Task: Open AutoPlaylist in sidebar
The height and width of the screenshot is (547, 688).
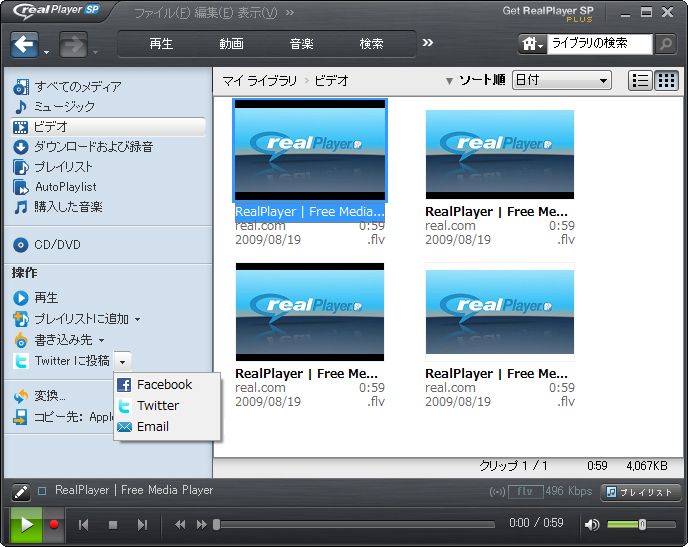Action: [x=55, y=187]
